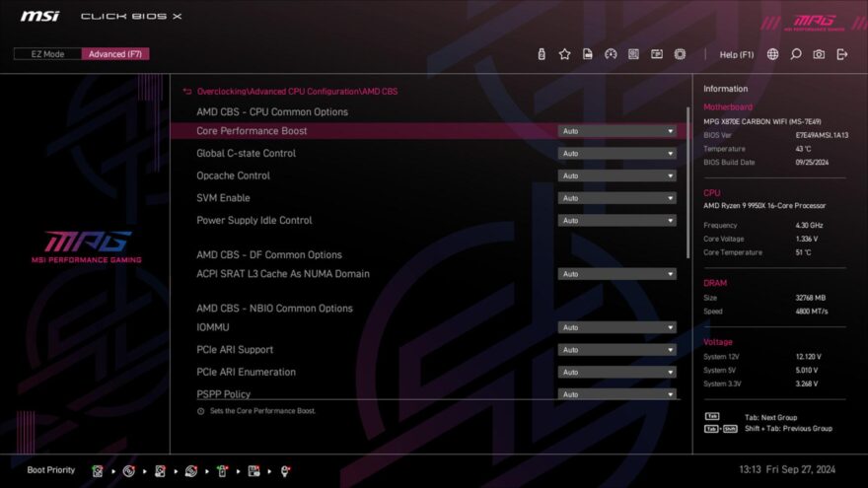
Task: Expand Opcache Control dropdown
Action: pos(616,175)
